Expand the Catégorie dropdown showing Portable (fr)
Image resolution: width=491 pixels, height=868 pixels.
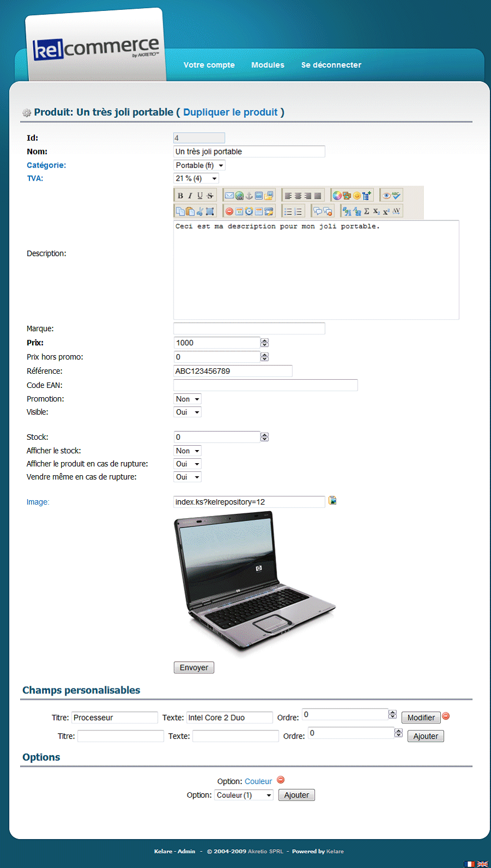click(199, 165)
